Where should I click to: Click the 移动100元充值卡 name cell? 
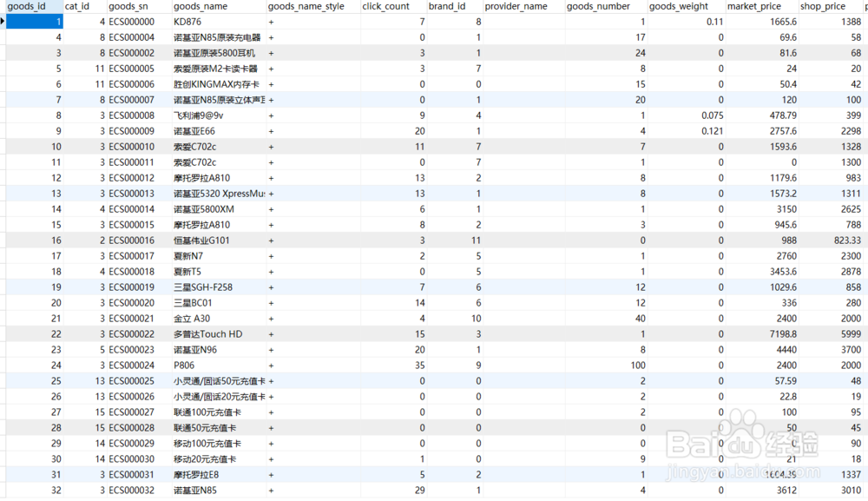tap(219, 444)
